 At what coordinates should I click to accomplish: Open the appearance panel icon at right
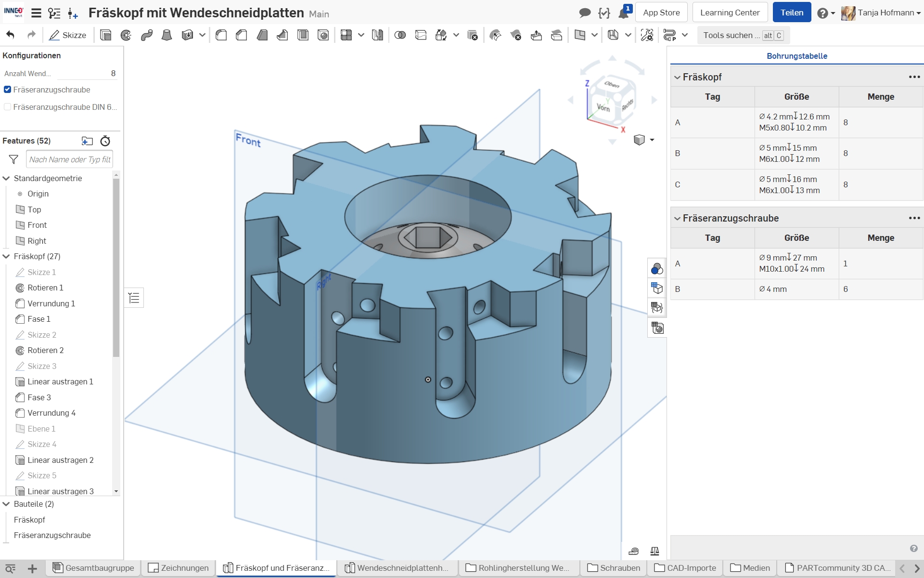(x=657, y=269)
